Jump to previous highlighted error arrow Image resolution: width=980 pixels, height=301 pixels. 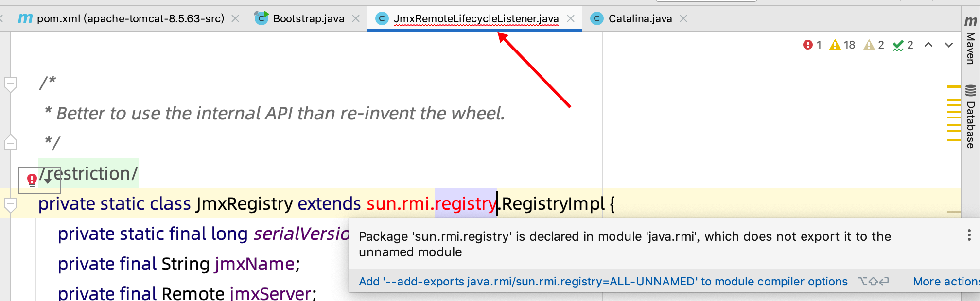[928, 45]
